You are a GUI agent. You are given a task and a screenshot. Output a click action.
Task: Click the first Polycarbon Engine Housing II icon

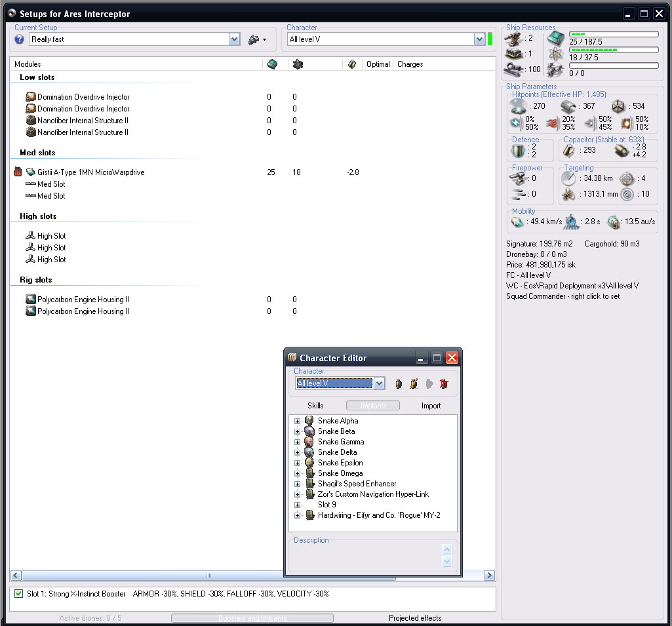tap(31, 299)
